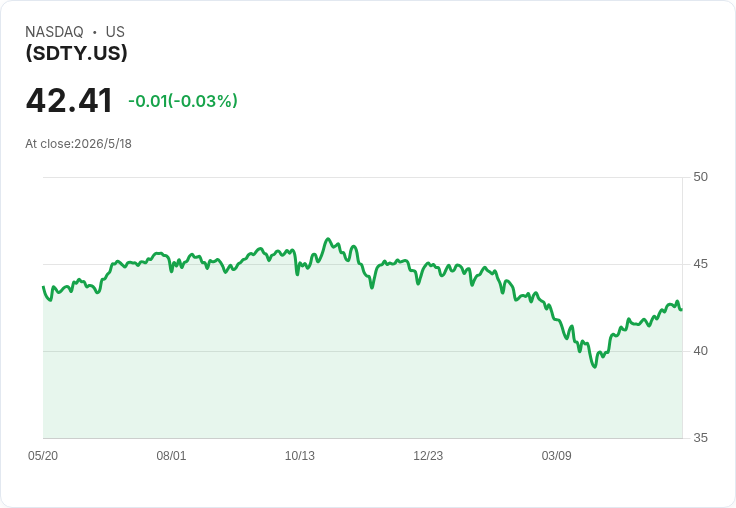Click the line's leftmost starting point
The width and height of the screenshot is (736, 508).
(44, 287)
